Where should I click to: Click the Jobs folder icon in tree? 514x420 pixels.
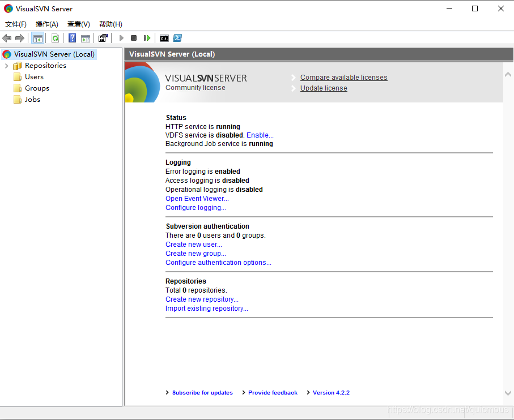click(x=18, y=100)
